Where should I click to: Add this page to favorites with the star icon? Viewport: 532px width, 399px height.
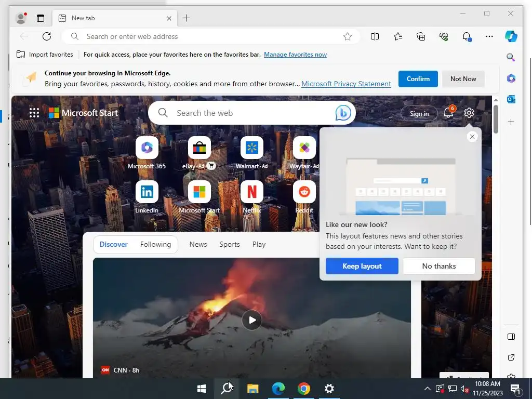tap(348, 36)
